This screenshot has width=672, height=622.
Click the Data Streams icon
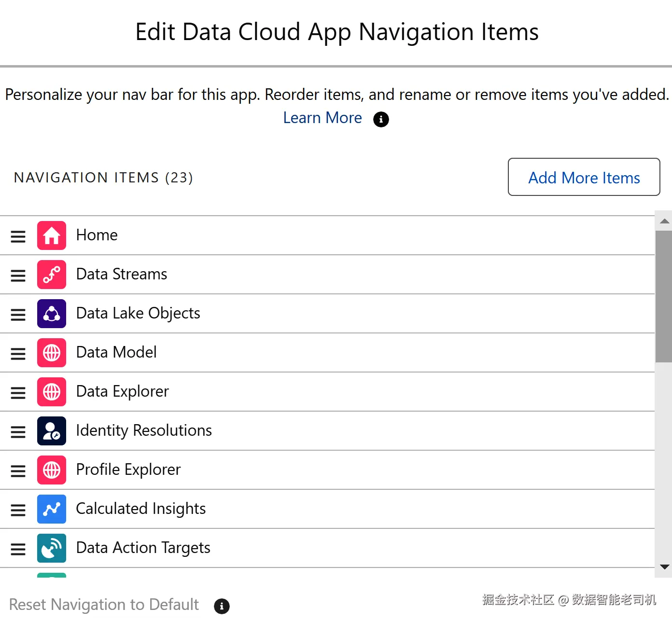coord(52,275)
